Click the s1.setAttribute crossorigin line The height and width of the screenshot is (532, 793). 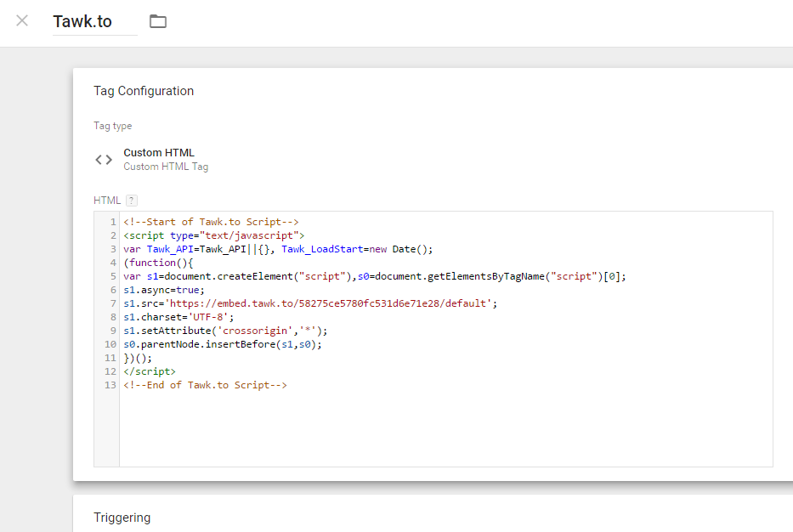click(225, 331)
